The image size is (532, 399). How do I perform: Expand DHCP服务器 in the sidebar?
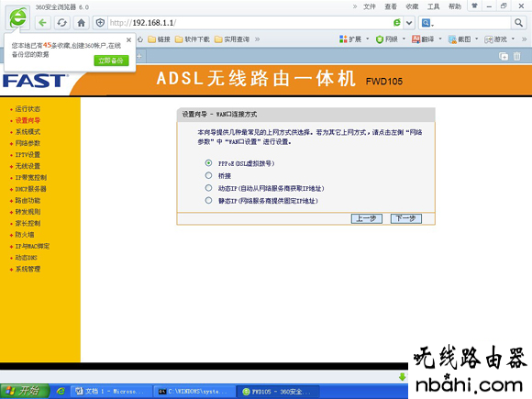click(30, 189)
